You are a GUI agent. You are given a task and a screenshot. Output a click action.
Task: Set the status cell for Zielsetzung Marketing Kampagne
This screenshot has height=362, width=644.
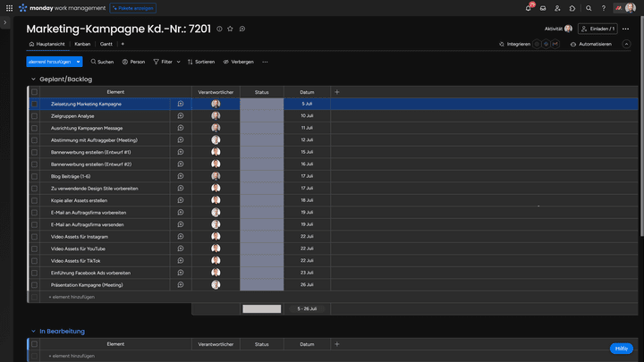point(261,104)
